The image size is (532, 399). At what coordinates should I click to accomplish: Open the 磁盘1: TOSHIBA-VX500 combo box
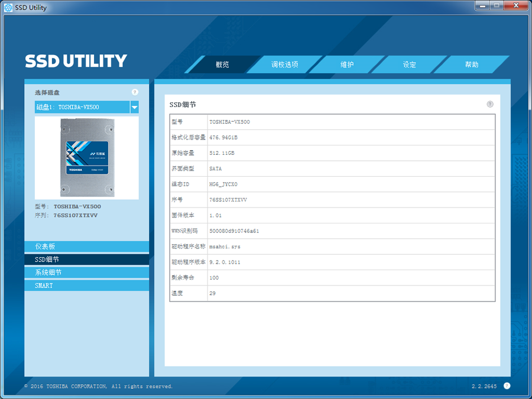(82, 107)
